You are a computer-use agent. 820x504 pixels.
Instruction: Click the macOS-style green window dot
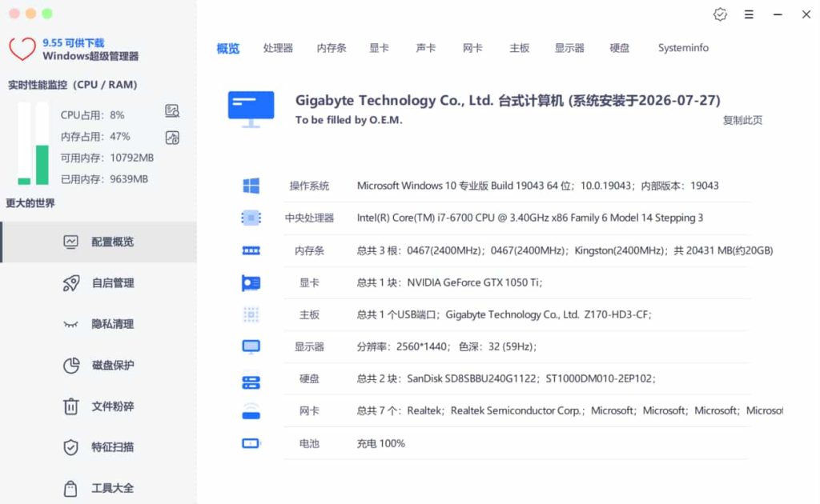47,14
